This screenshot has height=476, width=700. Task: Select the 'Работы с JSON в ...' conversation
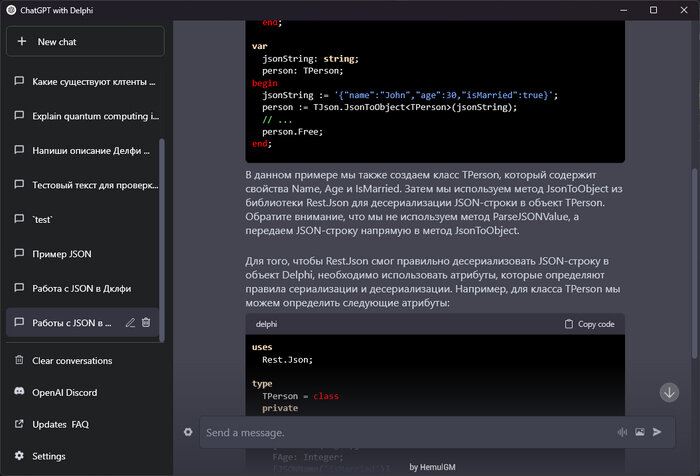(x=83, y=323)
